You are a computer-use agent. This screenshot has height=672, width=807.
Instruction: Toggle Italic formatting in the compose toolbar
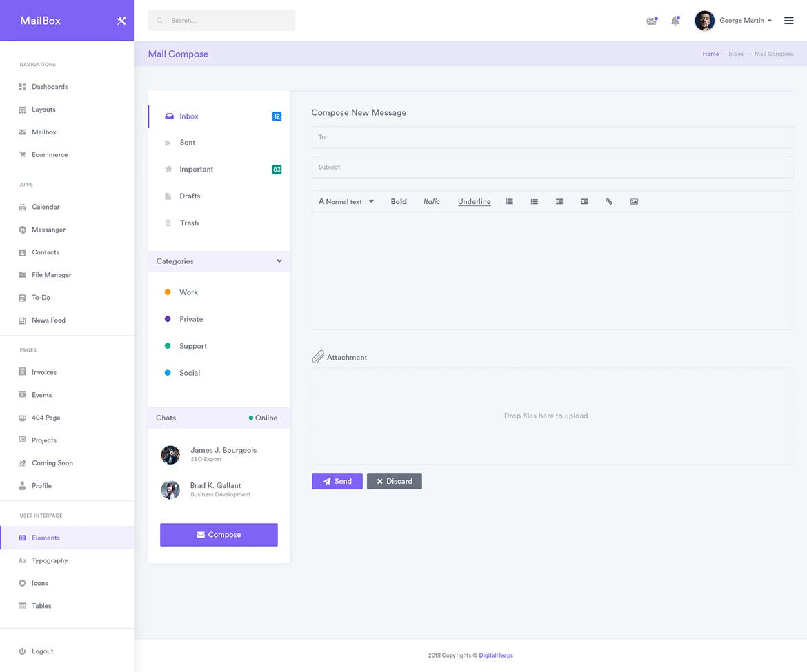(x=431, y=201)
